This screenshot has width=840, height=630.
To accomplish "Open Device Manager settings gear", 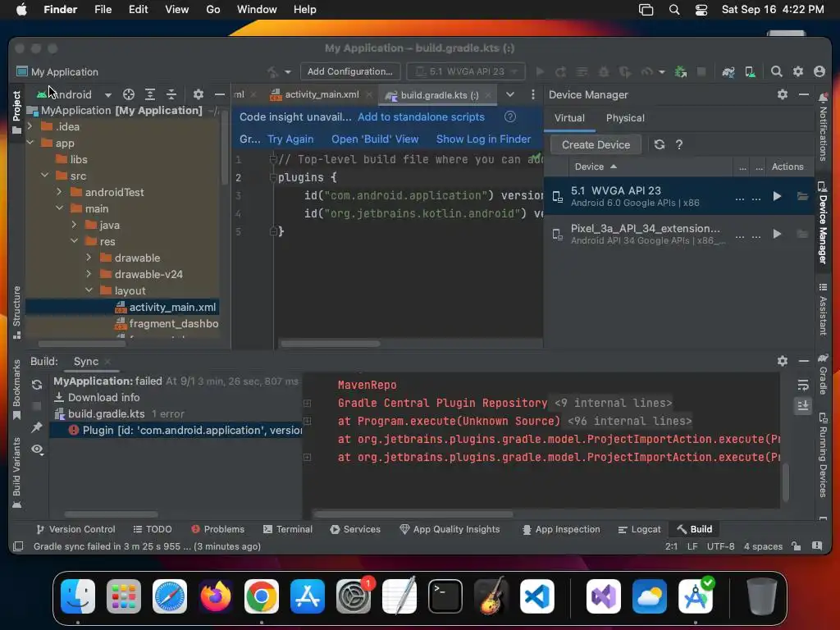I will click(783, 94).
